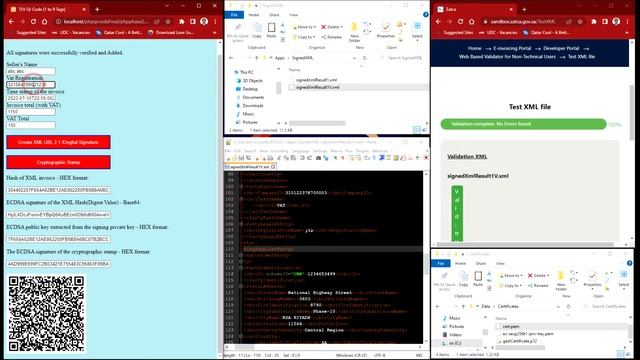Open the File tab in the SignedXML Explorer window
Image resolution: width=640 pixels, height=360 pixels.
coord(234,15)
